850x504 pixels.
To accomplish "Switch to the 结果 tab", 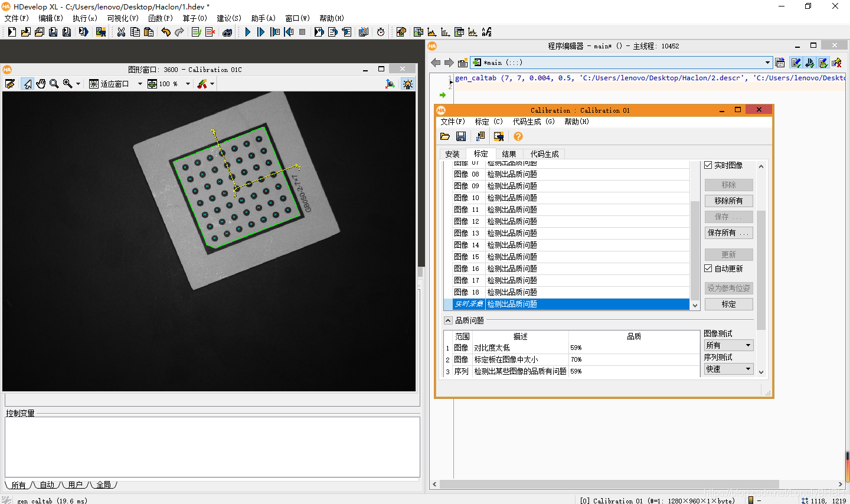I will tap(509, 154).
